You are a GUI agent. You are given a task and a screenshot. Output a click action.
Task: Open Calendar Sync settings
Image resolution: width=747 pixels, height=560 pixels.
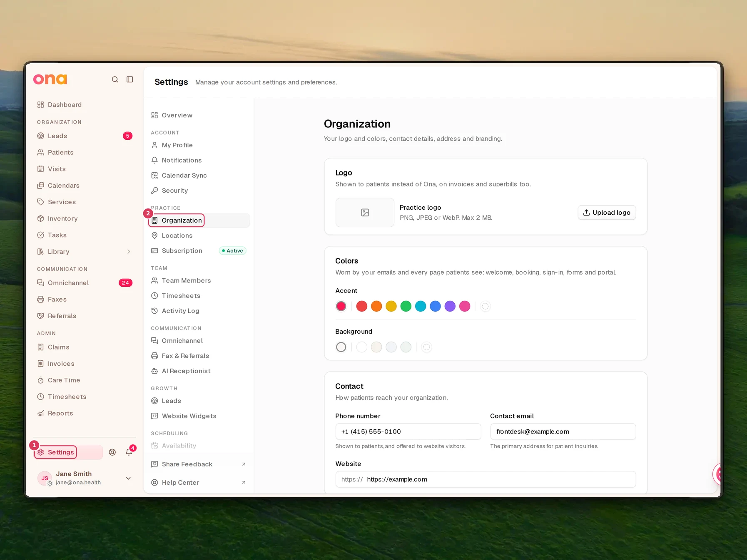coord(199,176)
